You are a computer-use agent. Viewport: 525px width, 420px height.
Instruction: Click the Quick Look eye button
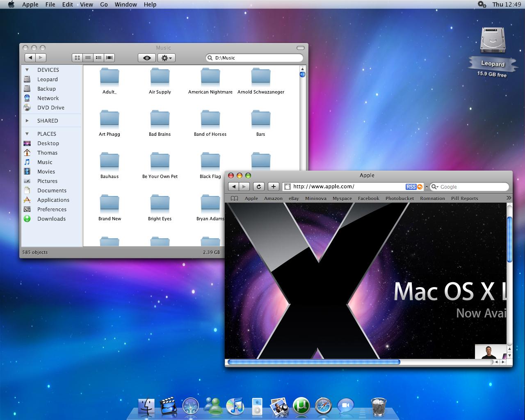click(147, 58)
